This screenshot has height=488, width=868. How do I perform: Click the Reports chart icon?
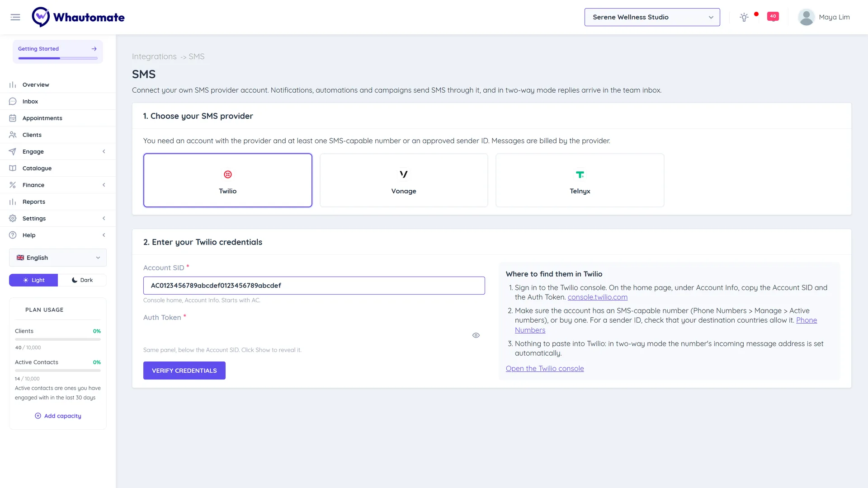click(13, 202)
